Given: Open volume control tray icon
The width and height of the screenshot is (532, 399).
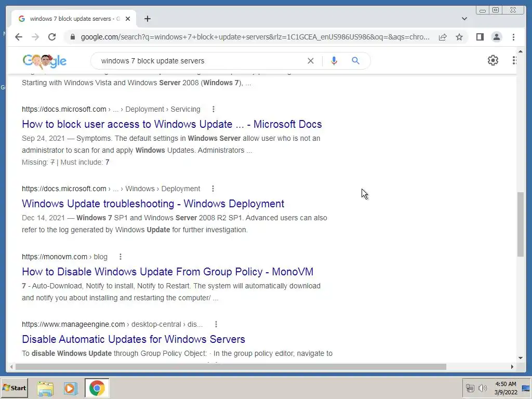Looking at the screenshot, I should click(482, 388).
